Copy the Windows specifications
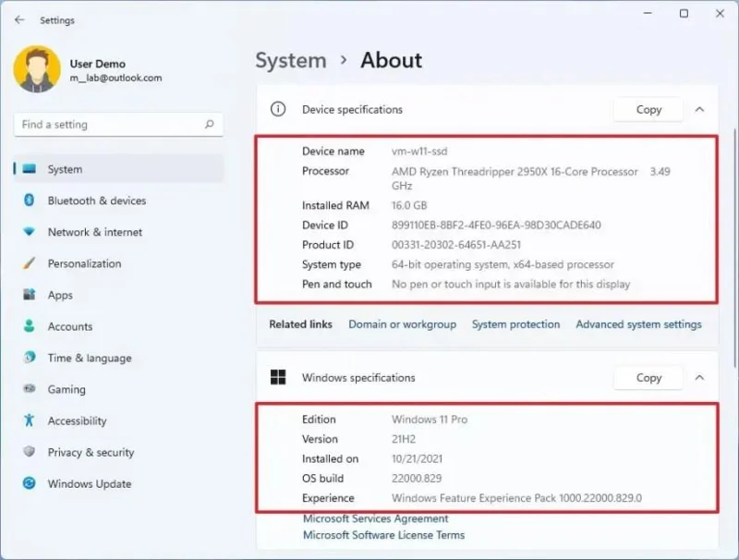739x560 pixels. (x=648, y=378)
